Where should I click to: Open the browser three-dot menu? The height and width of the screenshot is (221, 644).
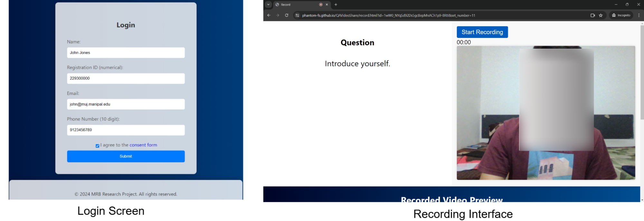[639, 15]
